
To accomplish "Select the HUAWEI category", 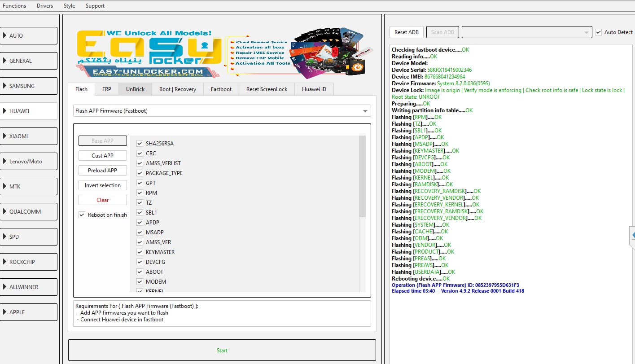I will (x=29, y=111).
